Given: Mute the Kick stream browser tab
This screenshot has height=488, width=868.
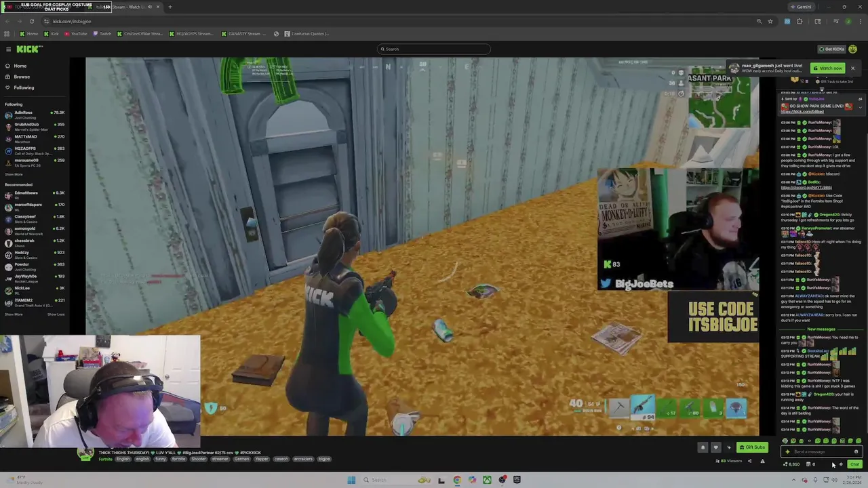Looking at the screenshot, I should (149, 7).
